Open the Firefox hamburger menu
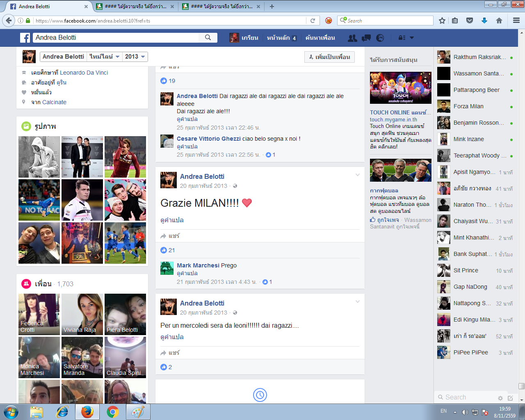 pyautogui.click(x=516, y=21)
